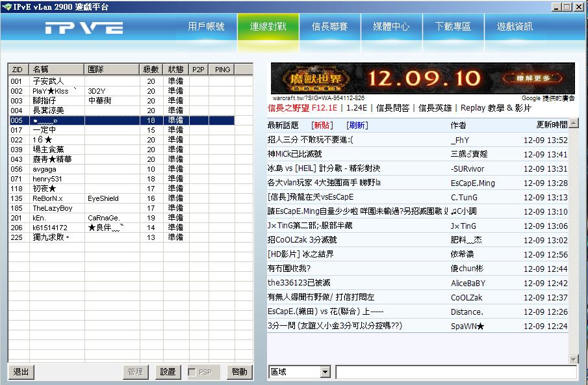Open the 信長聯賽 tab
588x385 pixels.
329,27
